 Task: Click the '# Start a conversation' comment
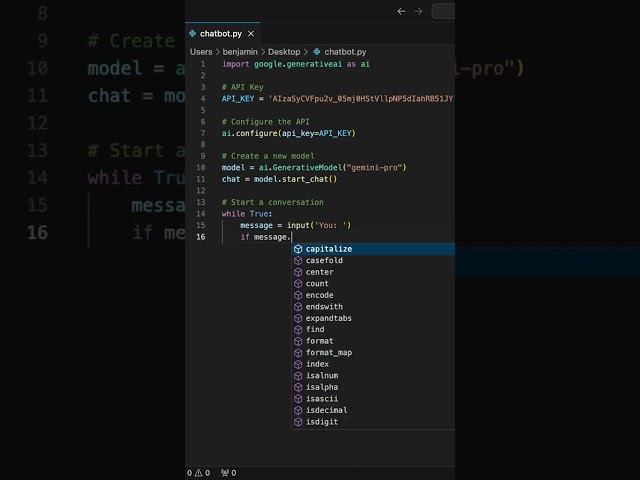click(273, 202)
